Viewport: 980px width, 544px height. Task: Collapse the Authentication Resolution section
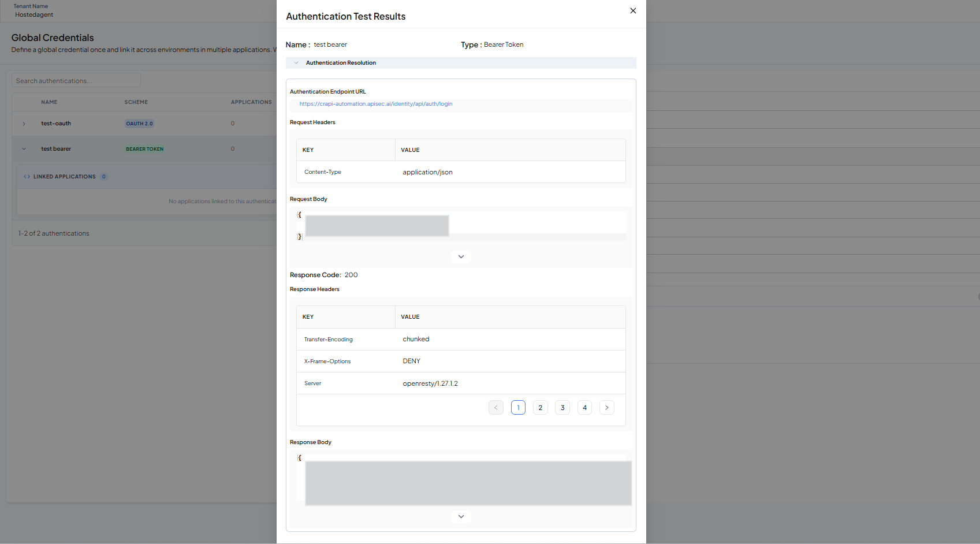[x=296, y=63]
